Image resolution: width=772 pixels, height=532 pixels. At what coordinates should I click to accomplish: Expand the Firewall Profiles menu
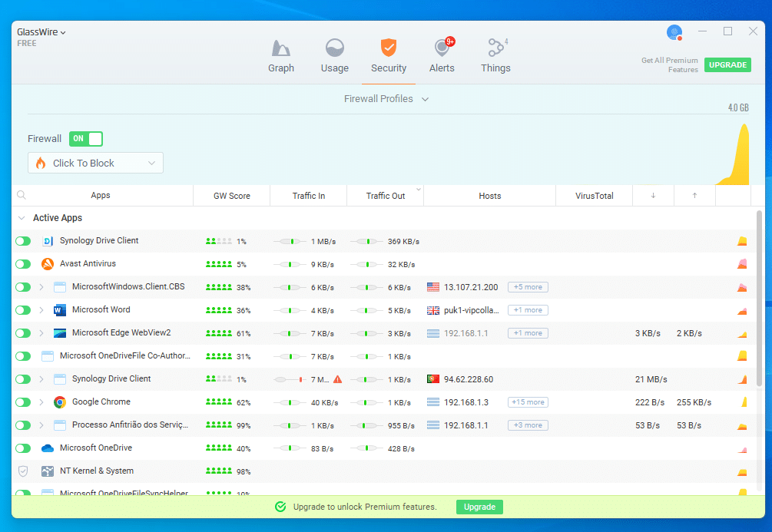click(386, 99)
